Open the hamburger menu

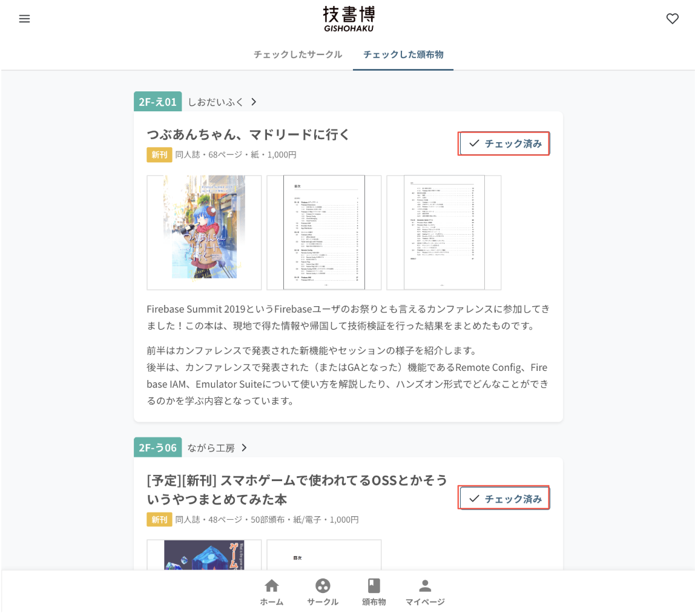(24, 19)
